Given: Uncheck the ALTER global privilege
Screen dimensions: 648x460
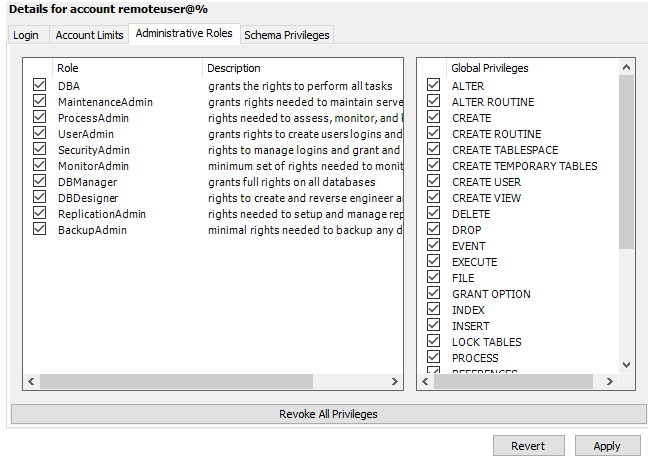Looking at the screenshot, I should pos(434,86).
